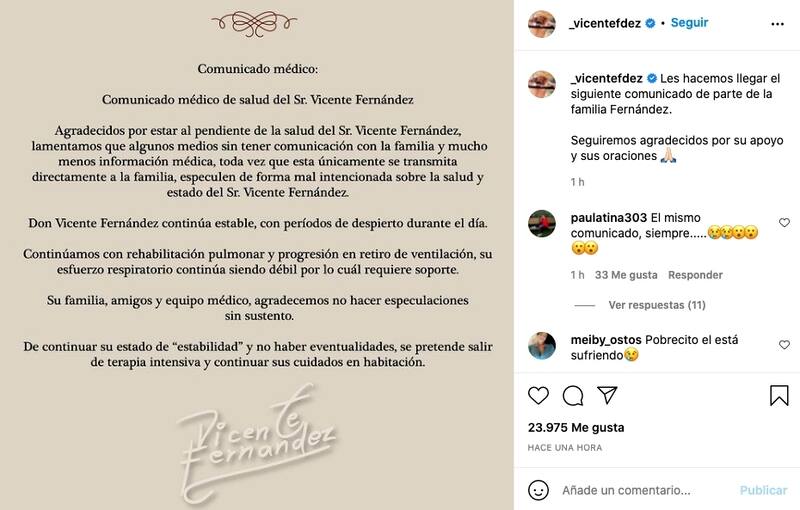Click Seguir to follow the account
Screen dimensions: 800x510
[x=690, y=22]
